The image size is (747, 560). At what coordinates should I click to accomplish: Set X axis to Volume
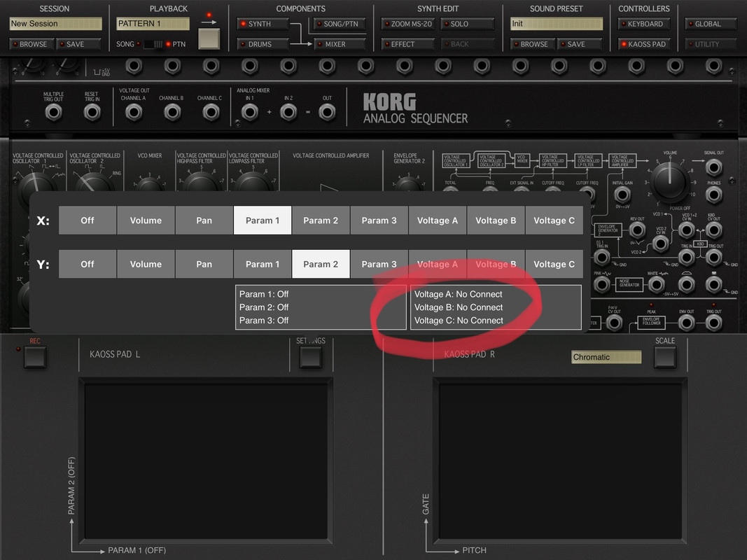tap(146, 220)
